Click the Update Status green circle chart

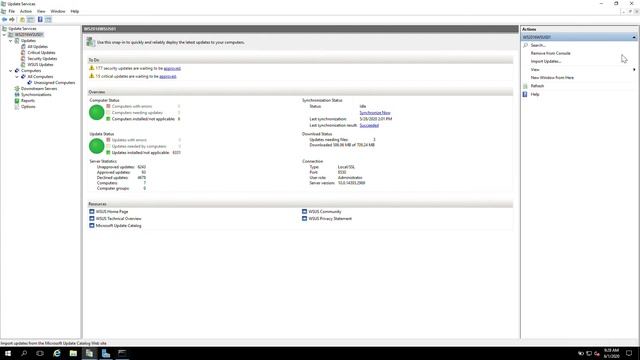pos(97,146)
